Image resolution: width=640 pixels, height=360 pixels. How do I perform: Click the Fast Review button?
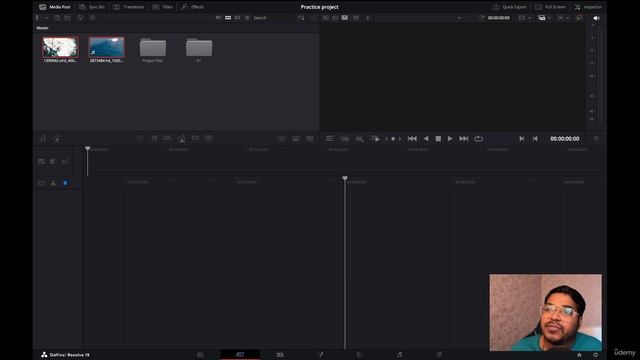point(375,139)
